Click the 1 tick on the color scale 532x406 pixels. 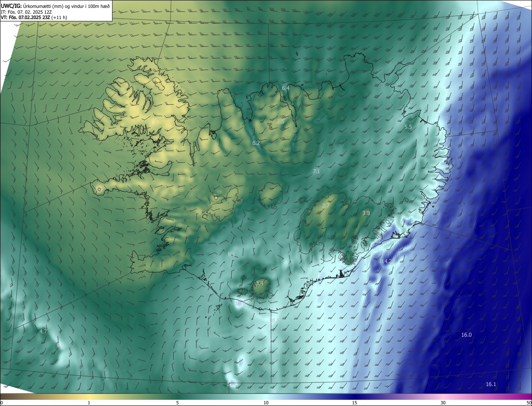89,403
